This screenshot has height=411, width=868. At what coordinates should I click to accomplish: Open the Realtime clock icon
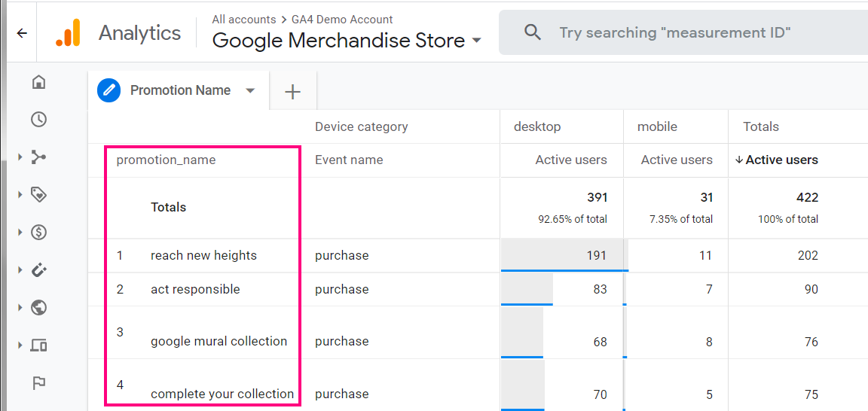pos(38,119)
